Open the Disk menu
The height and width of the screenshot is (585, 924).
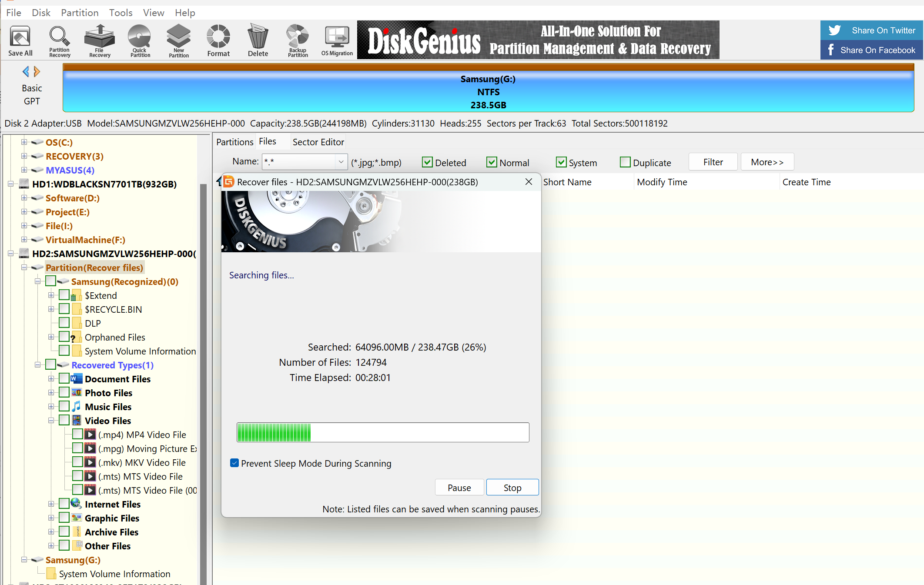point(41,13)
